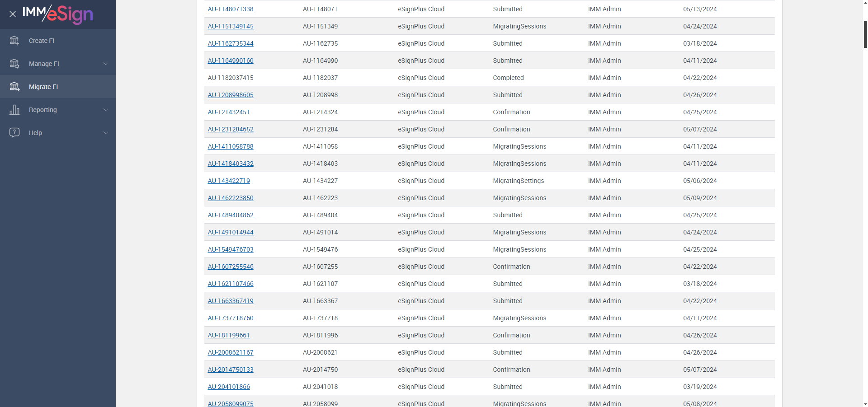Open migration link AU-1489404862
This screenshot has height=407, width=868.
click(x=231, y=215)
